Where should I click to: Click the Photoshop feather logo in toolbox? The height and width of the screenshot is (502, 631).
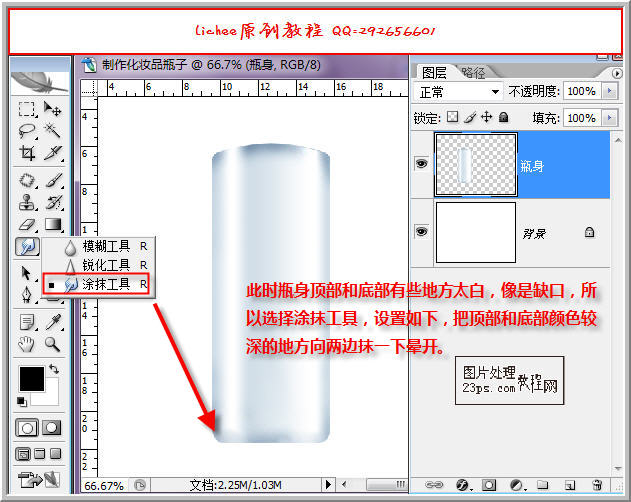tap(39, 81)
